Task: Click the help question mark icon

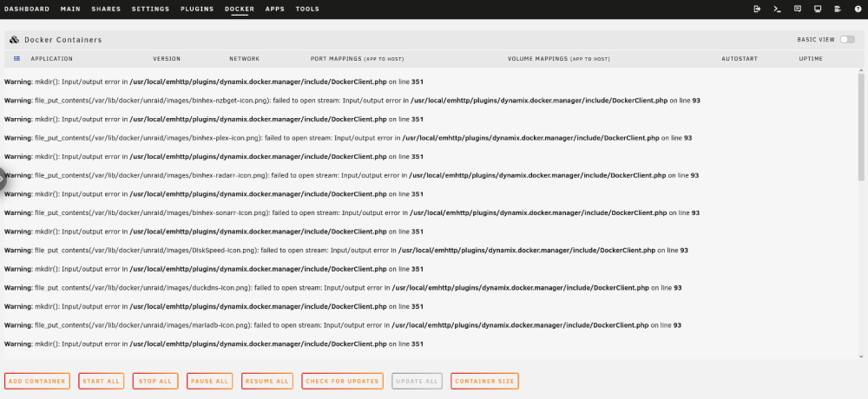Action: coord(858,9)
